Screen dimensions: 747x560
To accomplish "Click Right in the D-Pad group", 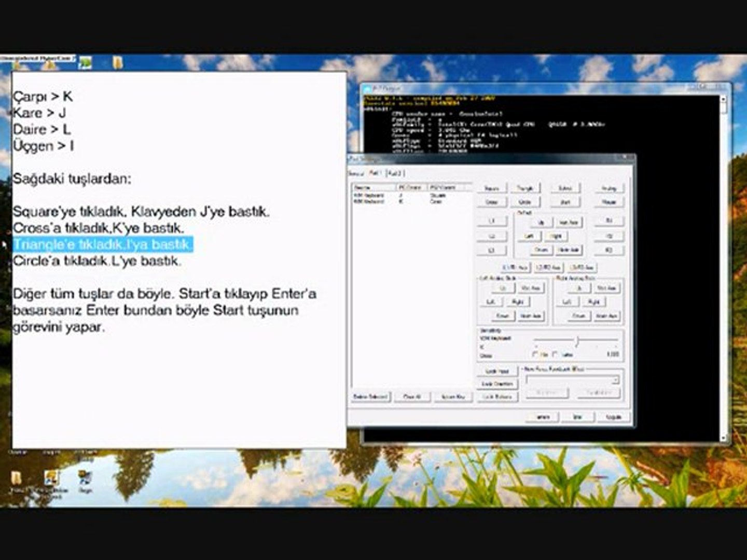I will pyautogui.click(x=556, y=236).
